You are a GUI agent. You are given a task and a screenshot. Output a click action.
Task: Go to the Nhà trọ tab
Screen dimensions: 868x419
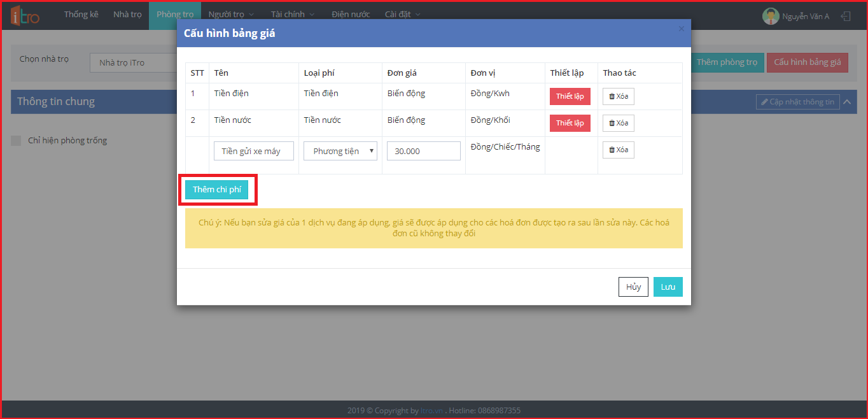(127, 15)
